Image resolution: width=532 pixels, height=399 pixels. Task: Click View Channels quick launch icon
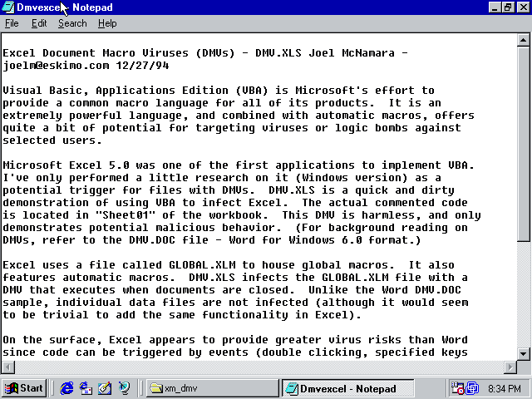pos(124,388)
